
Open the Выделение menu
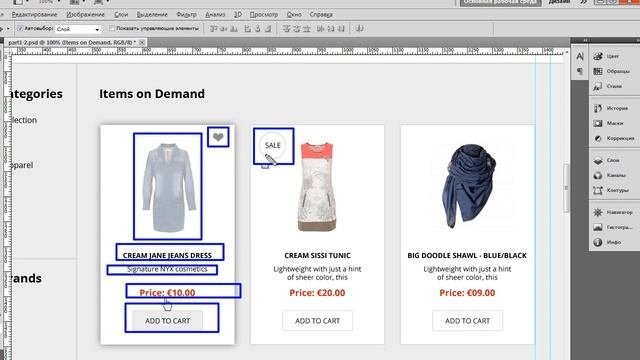(152, 14)
